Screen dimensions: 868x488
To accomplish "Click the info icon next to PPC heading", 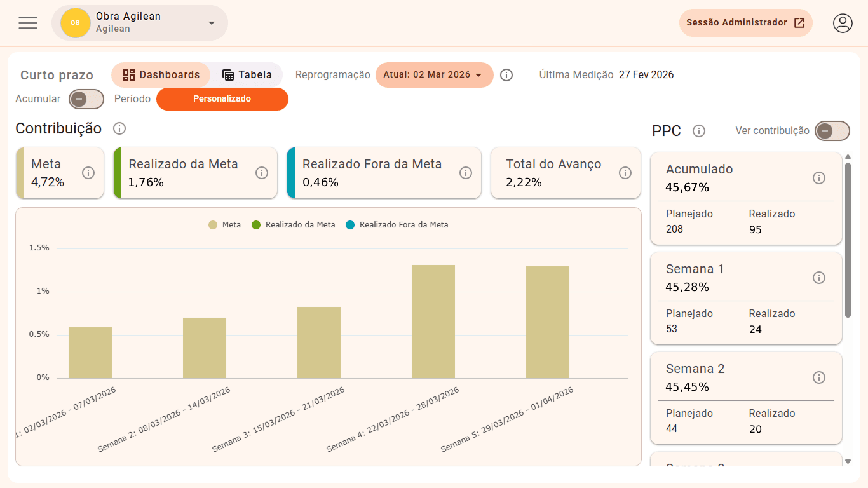I will click(699, 131).
